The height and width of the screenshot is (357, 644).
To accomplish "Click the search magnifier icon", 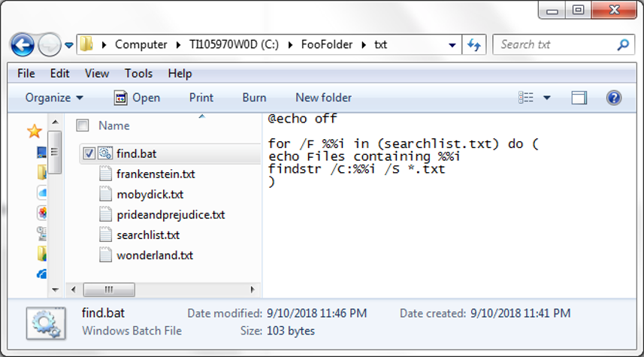I will tap(624, 44).
